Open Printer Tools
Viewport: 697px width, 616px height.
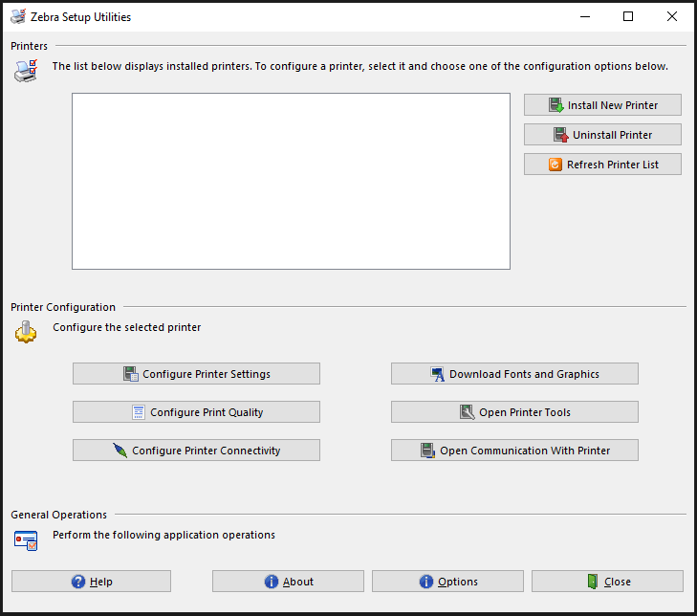click(x=514, y=412)
